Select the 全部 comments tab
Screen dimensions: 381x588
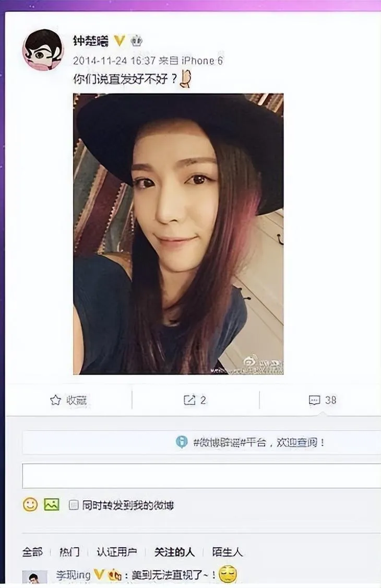(32, 552)
